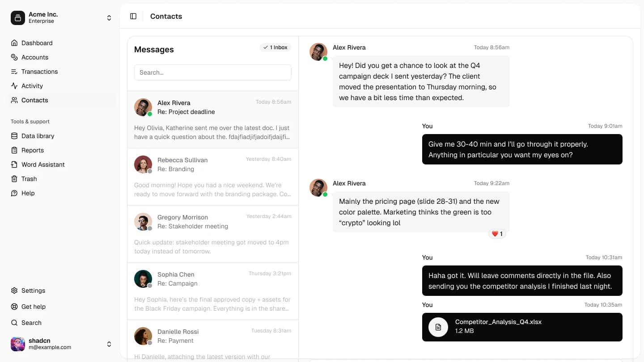Expand the shadcn account menu
This screenshot has height=362, width=644.
click(x=109, y=344)
